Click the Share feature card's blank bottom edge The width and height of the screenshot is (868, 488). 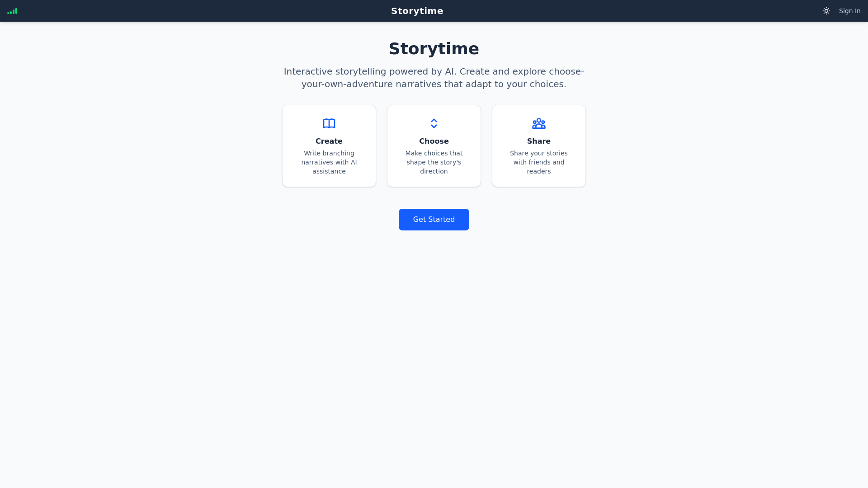(539, 182)
